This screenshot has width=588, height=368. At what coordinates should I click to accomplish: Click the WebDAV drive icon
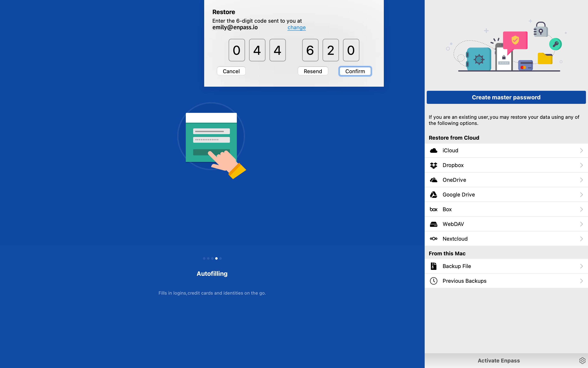(x=433, y=224)
